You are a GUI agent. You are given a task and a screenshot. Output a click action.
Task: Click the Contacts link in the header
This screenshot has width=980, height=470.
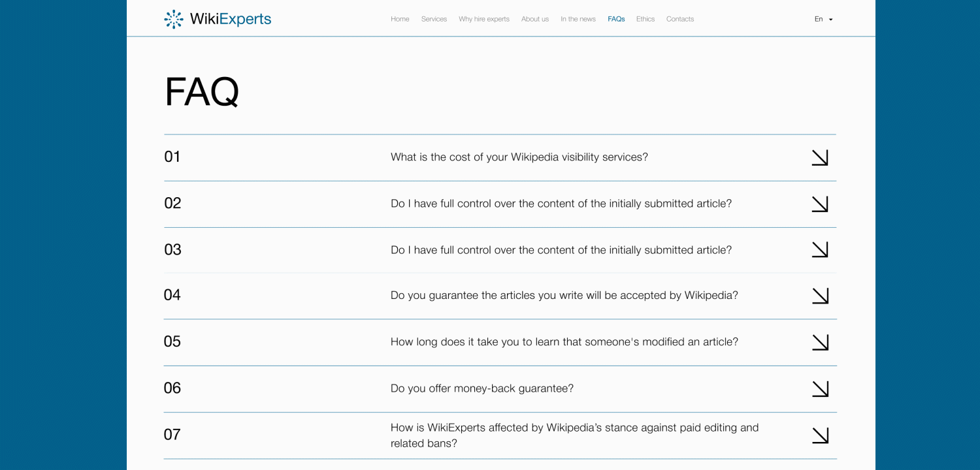point(679,20)
